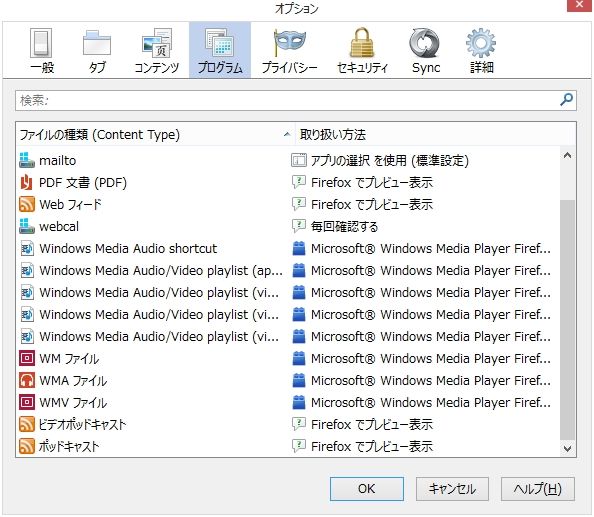
Task: Click the ポッドキャスト RSS icon
Action: pos(27,446)
